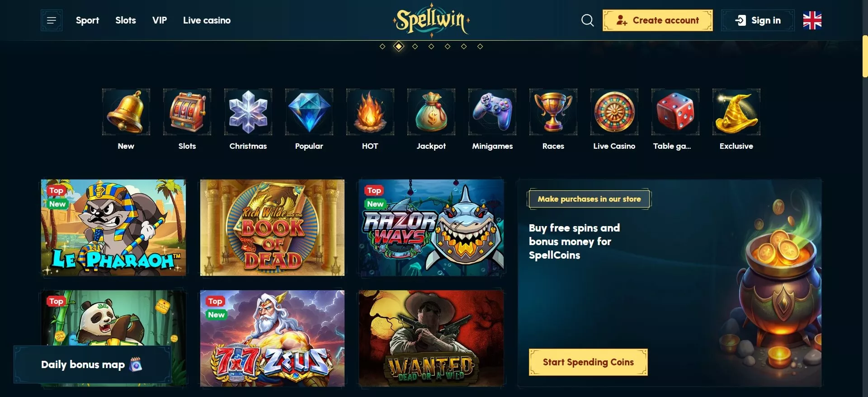Choose the Popular diamond category
Screen dimensions: 868x397
click(x=309, y=112)
